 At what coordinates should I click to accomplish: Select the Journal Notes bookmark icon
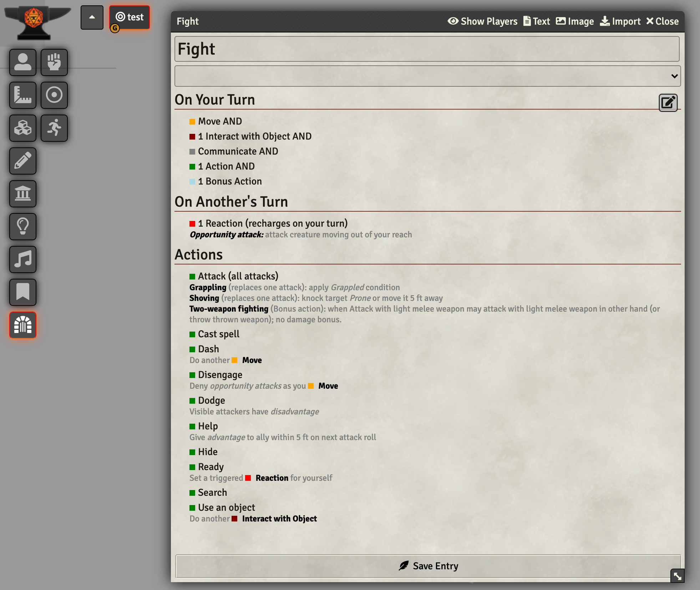click(x=23, y=292)
